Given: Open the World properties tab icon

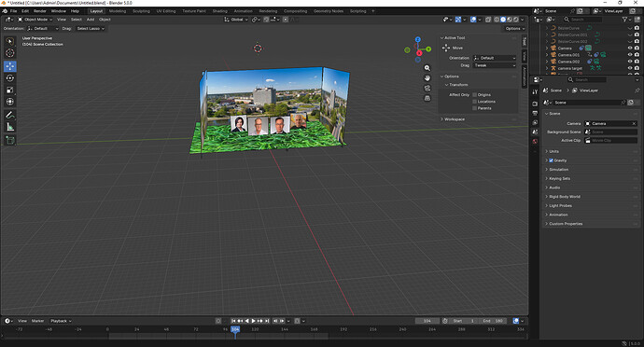Looking at the screenshot, I should point(535,141).
